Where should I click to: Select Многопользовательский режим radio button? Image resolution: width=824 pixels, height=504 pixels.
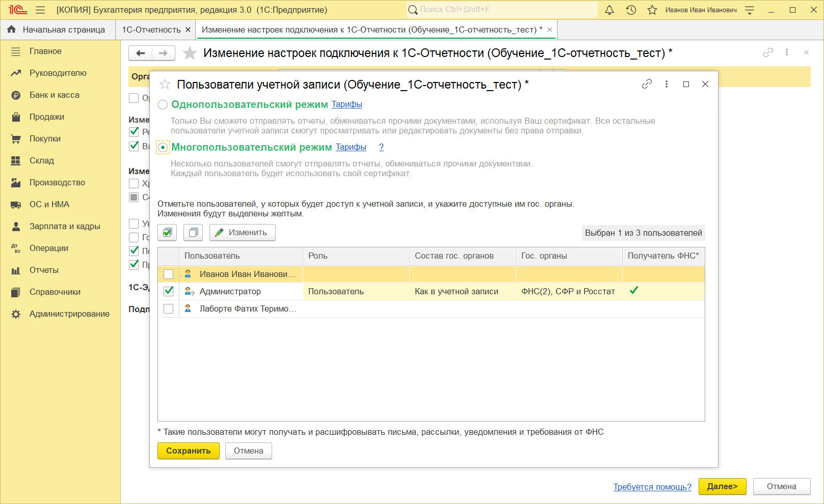pyautogui.click(x=163, y=147)
